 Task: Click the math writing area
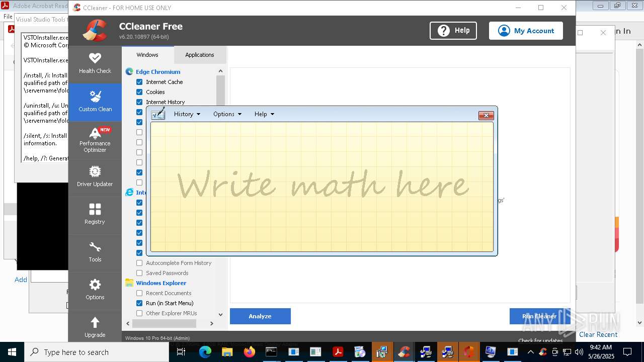[x=322, y=187]
